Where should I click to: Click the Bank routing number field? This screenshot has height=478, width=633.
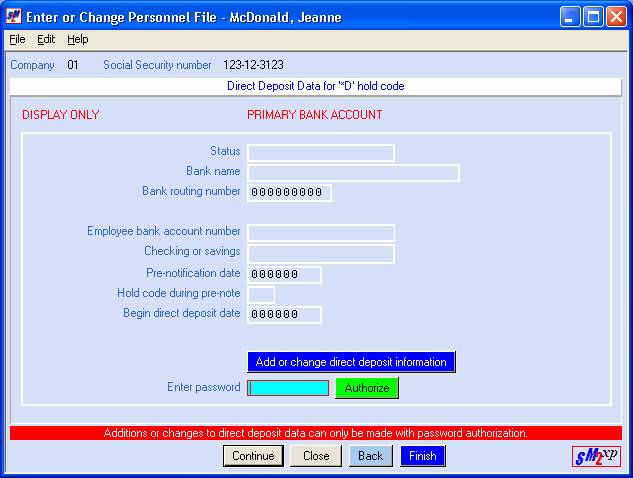coord(289,192)
